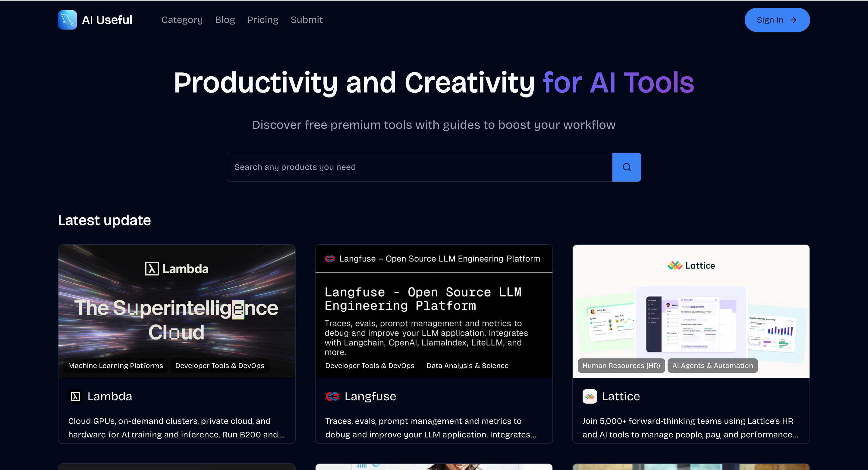Click the Sign In button
The image size is (868, 470).
(x=777, y=20)
